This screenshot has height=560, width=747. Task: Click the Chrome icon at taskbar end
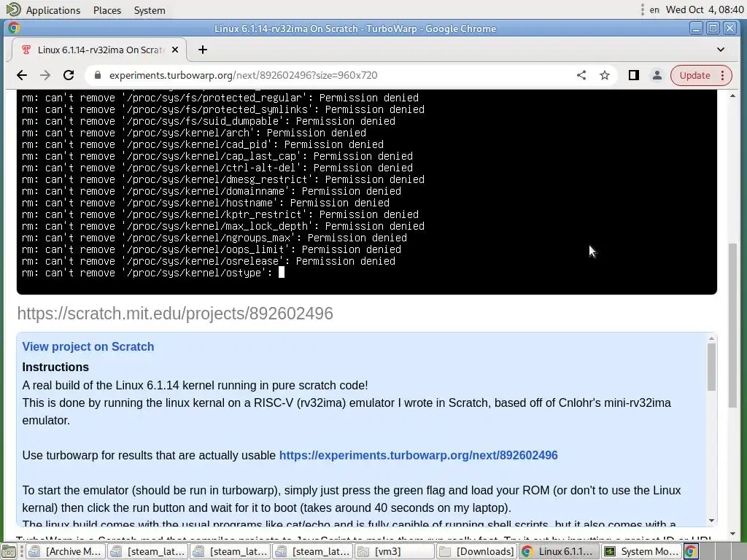coord(691,551)
